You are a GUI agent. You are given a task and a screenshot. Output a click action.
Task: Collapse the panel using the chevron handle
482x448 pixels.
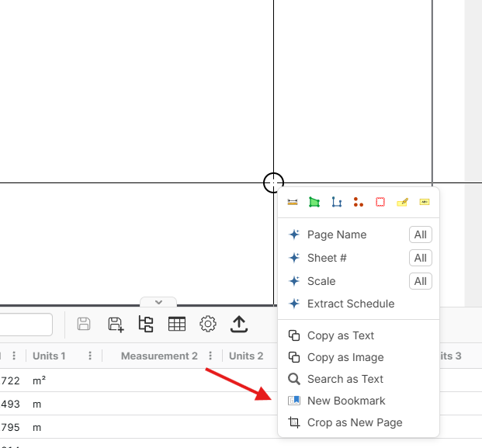158,302
